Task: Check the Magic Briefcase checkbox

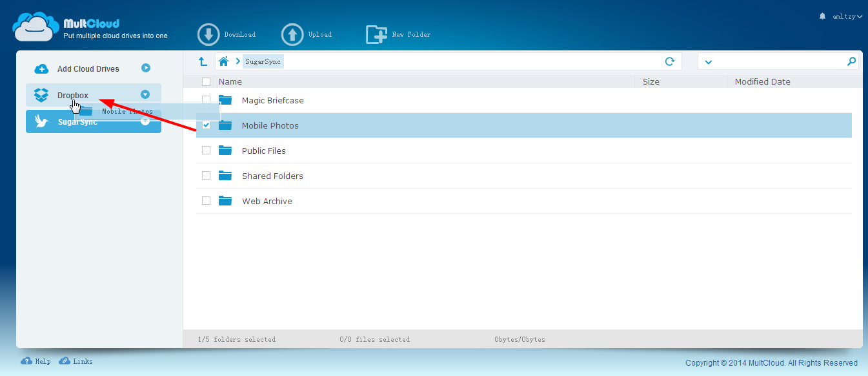Action: [206, 99]
